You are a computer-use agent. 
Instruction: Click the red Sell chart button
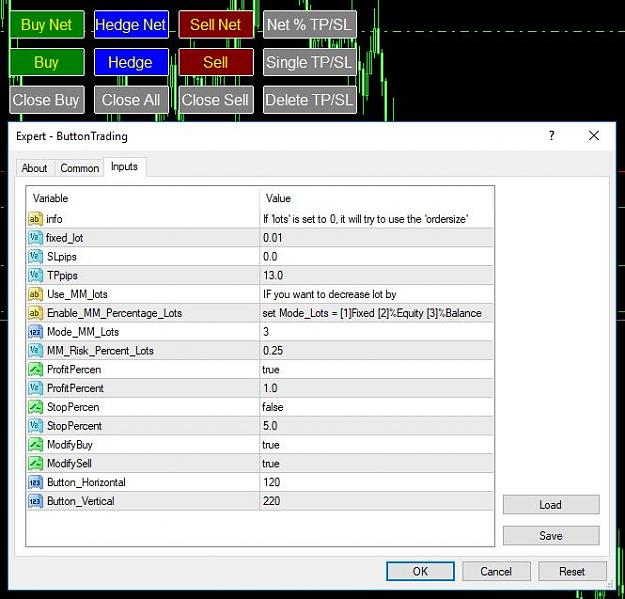pyautogui.click(x=216, y=62)
